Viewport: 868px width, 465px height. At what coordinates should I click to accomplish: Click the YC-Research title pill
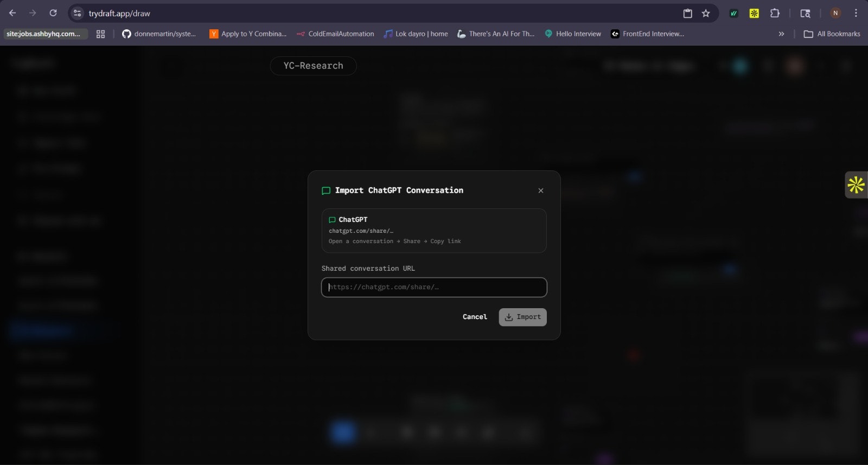(313, 66)
